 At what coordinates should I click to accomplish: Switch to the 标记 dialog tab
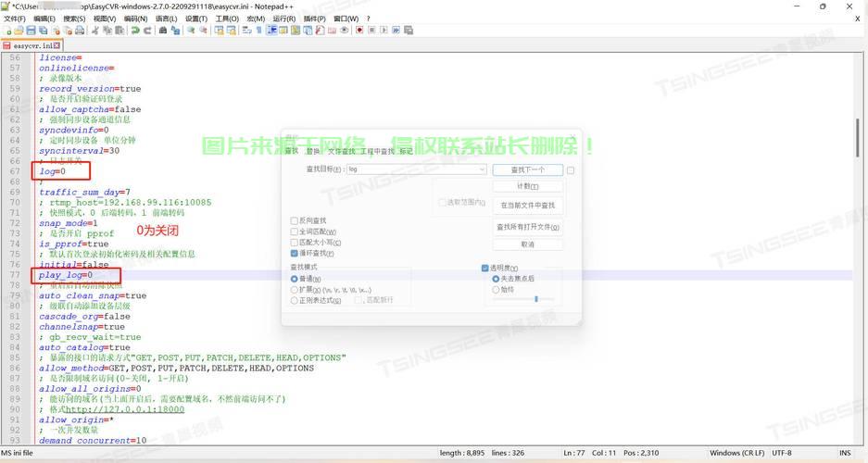pos(407,151)
